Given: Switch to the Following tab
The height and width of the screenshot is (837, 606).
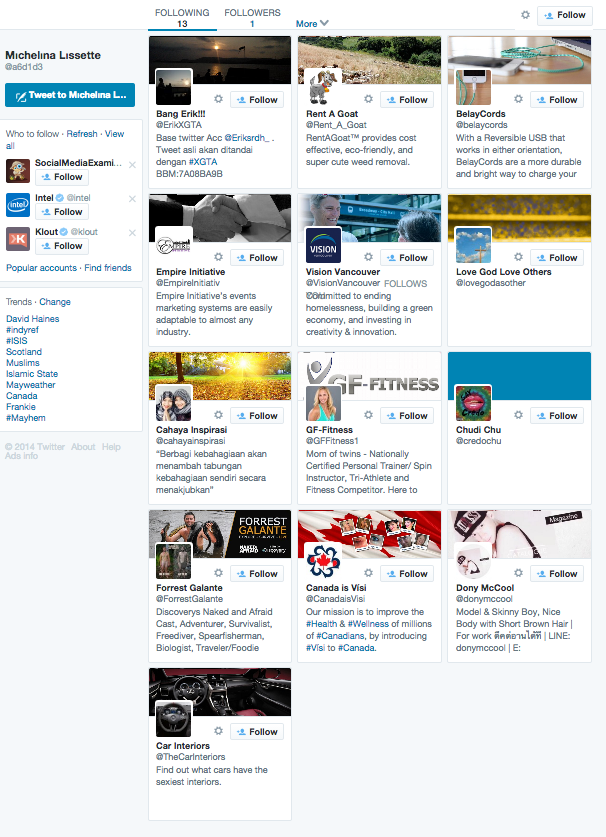Looking at the screenshot, I should click(182, 18).
